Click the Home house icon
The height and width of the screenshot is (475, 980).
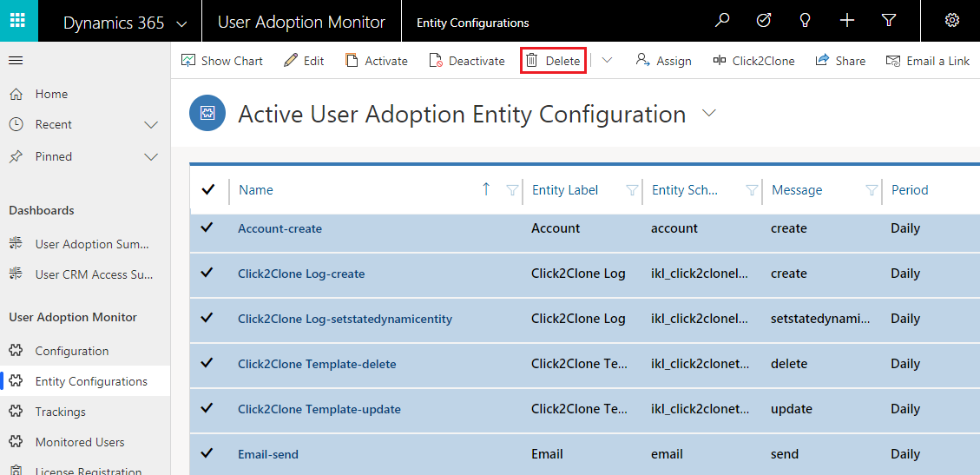(x=16, y=95)
